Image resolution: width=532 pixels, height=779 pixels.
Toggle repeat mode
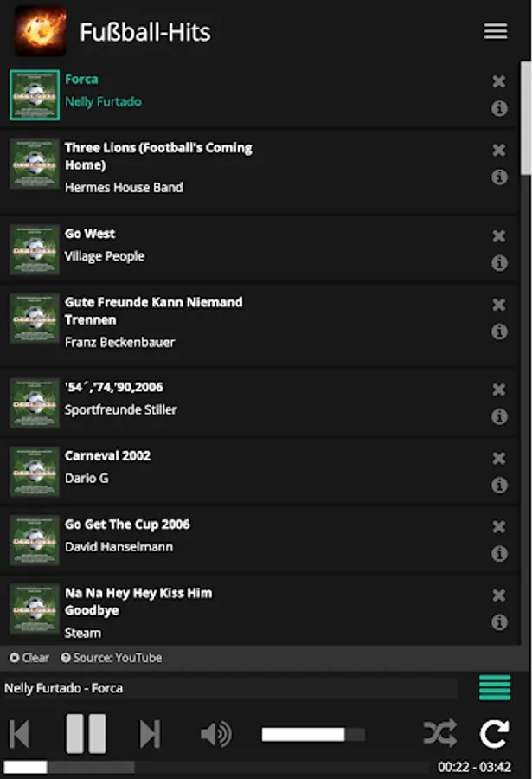click(x=494, y=733)
